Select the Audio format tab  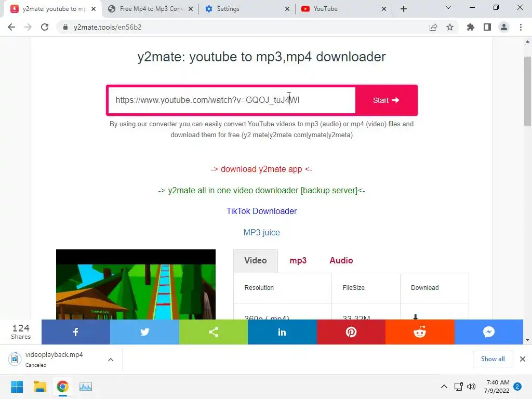[x=341, y=261]
